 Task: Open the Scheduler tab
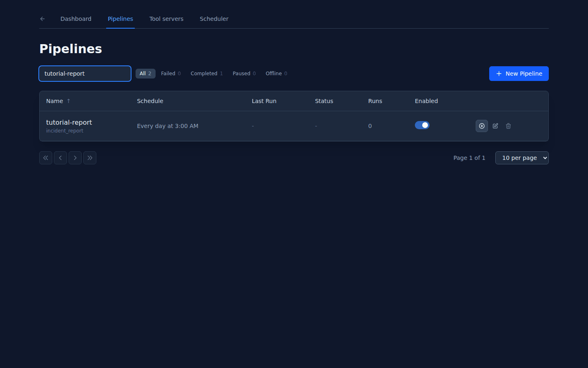[214, 19]
